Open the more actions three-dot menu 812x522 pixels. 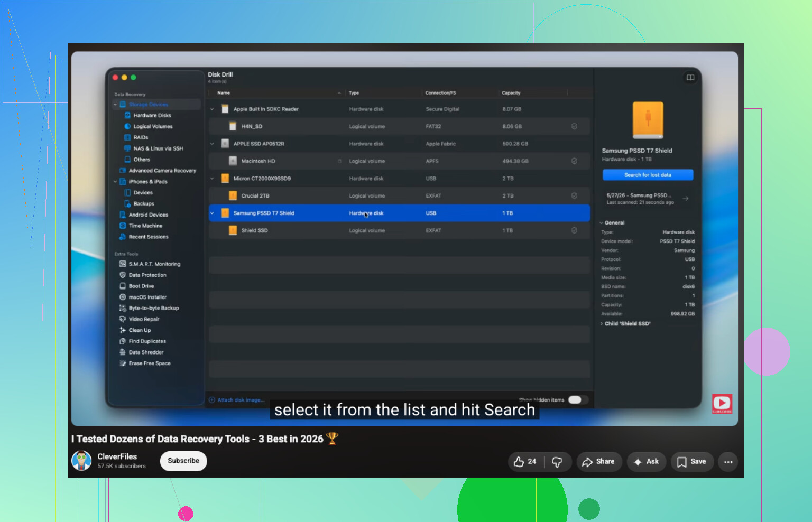pyautogui.click(x=728, y=462)
